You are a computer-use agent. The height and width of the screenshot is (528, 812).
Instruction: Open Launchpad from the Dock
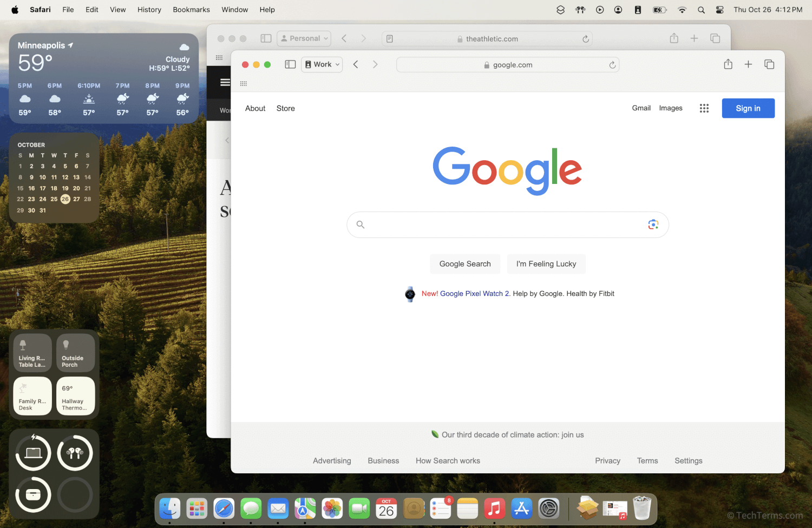(197, 509)
